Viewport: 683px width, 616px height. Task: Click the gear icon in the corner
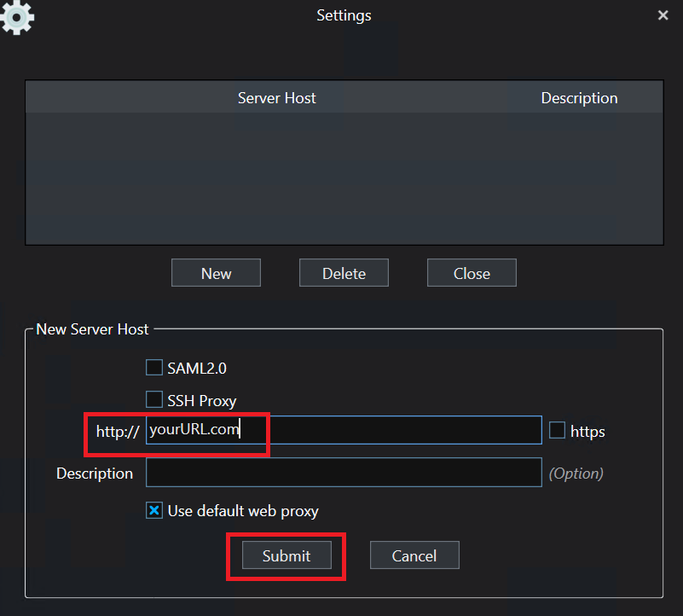click(x=17, y=18)
